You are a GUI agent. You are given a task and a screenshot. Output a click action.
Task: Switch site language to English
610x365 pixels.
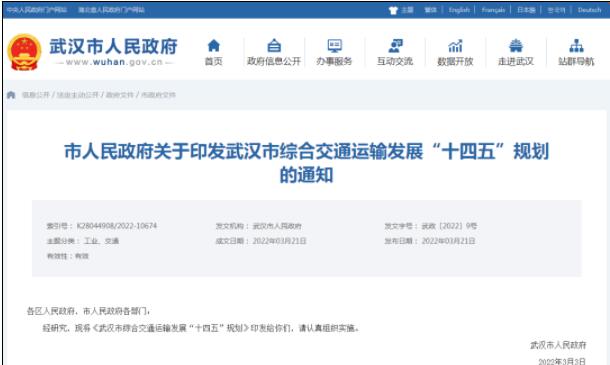pyautogui.click(x=459, y=10)
